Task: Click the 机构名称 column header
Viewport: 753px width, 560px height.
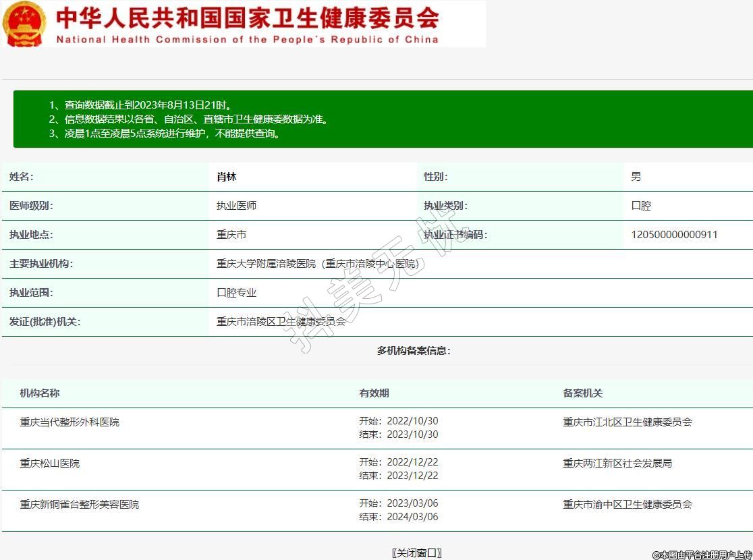Action: point(40,393)
